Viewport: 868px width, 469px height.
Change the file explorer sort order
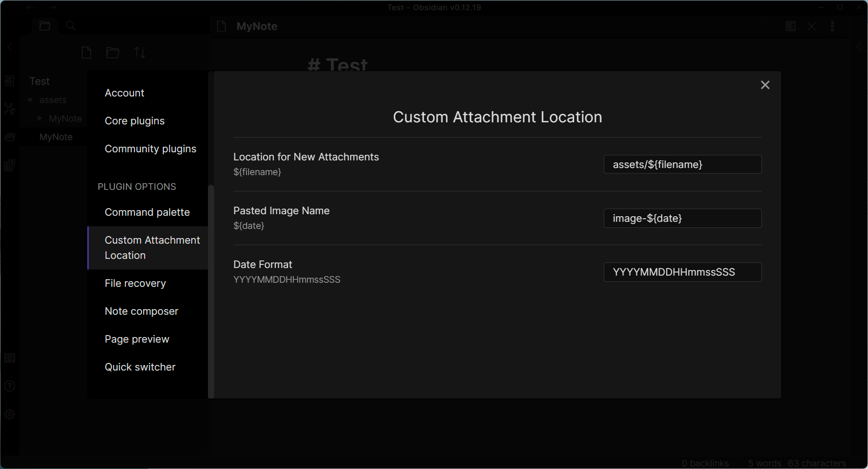click(140, 53)
